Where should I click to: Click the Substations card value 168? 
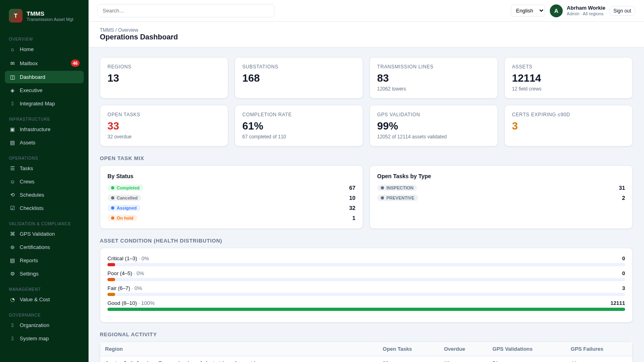tap(251, 78)
